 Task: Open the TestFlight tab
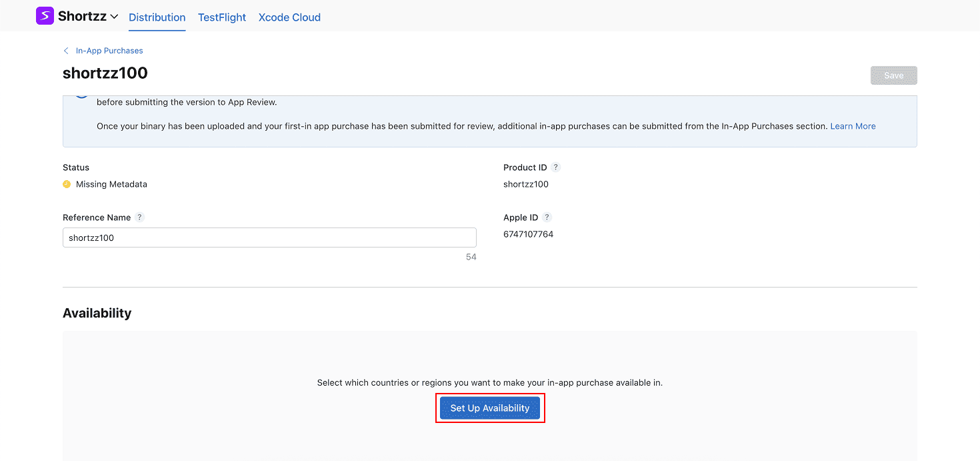(222, 17)
